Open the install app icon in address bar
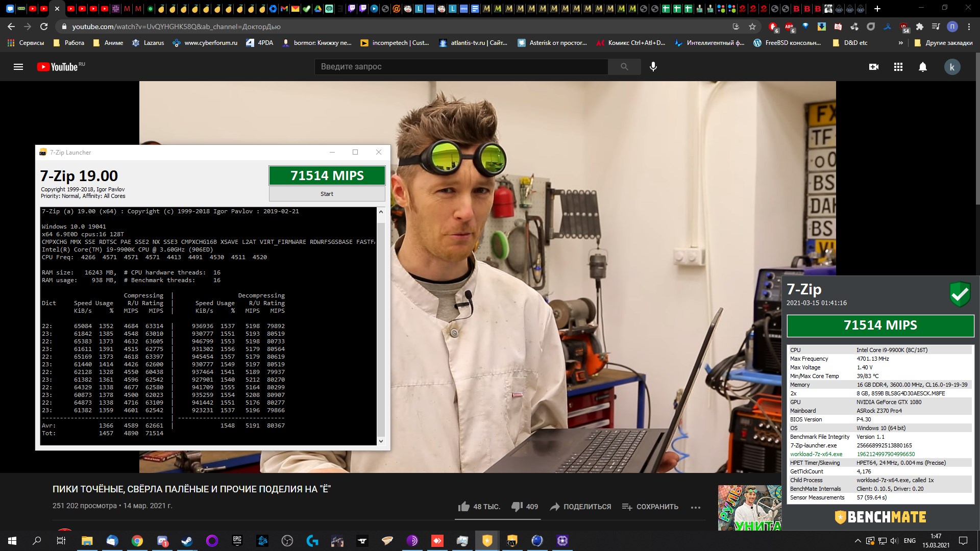 point(736,27)
